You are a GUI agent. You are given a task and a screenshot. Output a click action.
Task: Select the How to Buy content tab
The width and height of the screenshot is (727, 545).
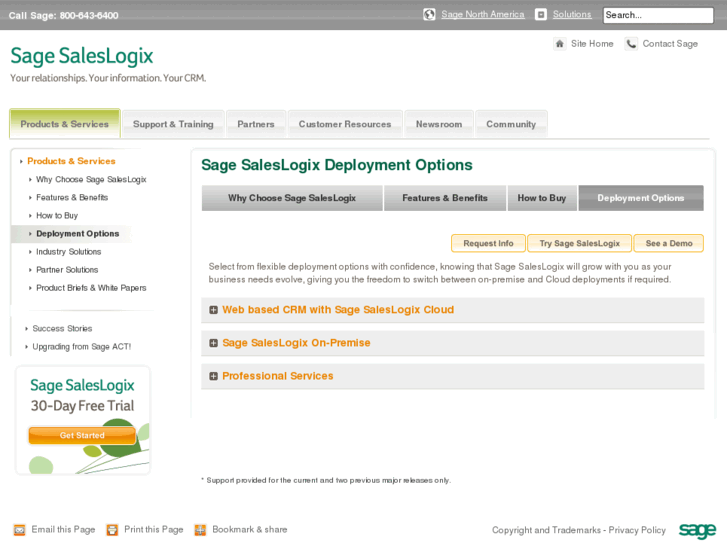(542, 198)
